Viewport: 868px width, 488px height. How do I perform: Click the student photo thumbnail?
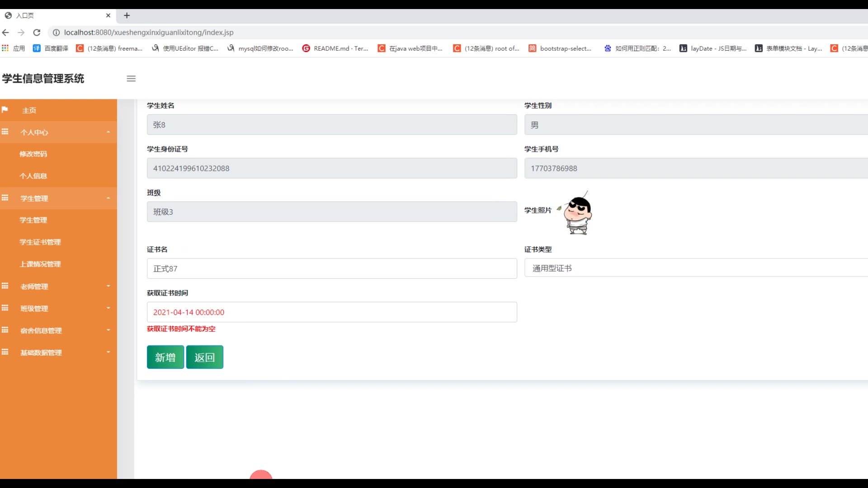click(x=577, y=214)
